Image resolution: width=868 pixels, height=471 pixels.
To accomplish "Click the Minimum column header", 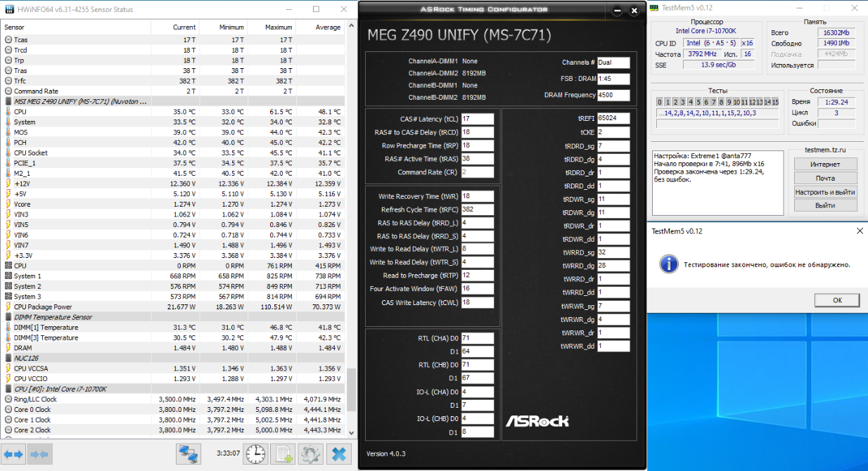I will click(223, 27).
